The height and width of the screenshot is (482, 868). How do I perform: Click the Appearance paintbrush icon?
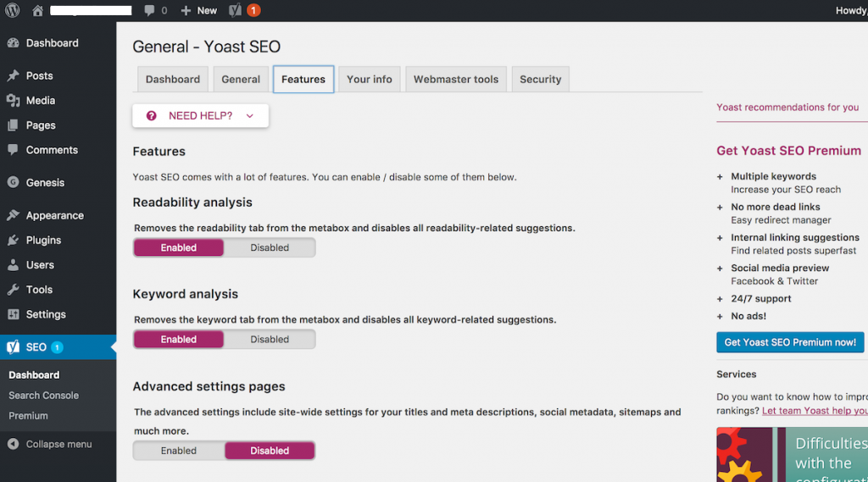pyautogui.click(x=14, y=215)
